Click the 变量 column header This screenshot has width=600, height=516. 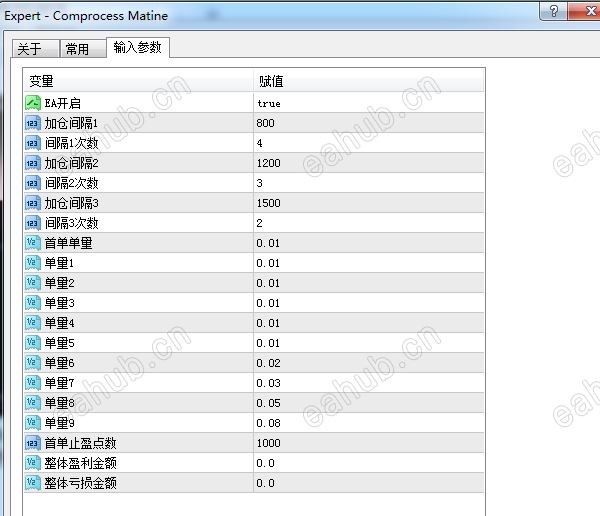point(138,81)
